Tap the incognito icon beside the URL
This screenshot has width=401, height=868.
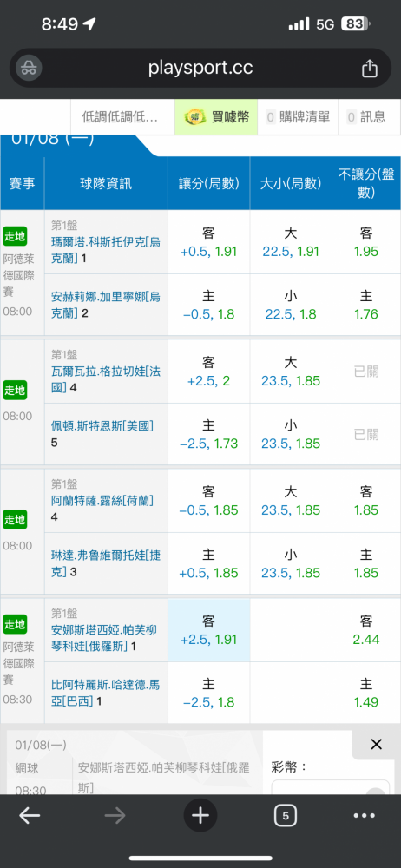[x=28, y=68]
